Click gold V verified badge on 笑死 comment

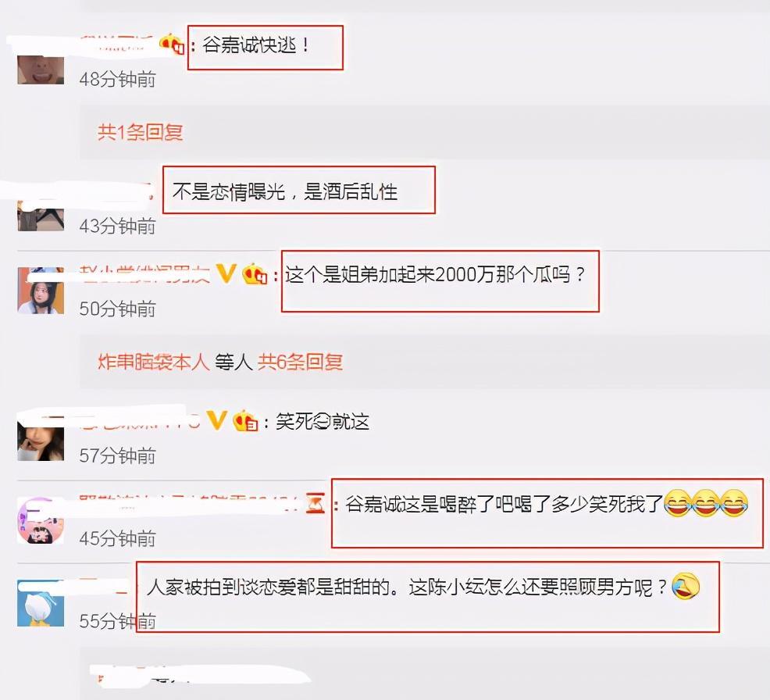click(216, 420)
